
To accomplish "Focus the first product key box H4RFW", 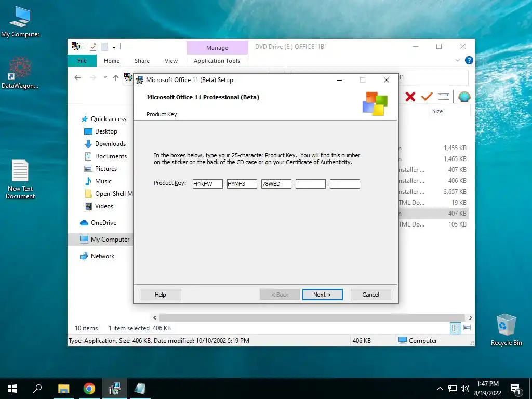I will click(208, 184).
